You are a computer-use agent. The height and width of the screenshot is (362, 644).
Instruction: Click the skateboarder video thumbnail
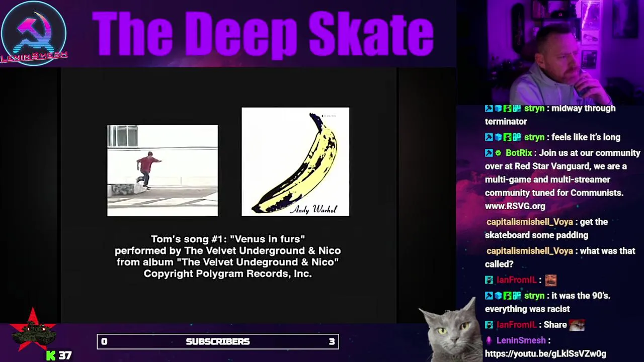pos(163,170)
